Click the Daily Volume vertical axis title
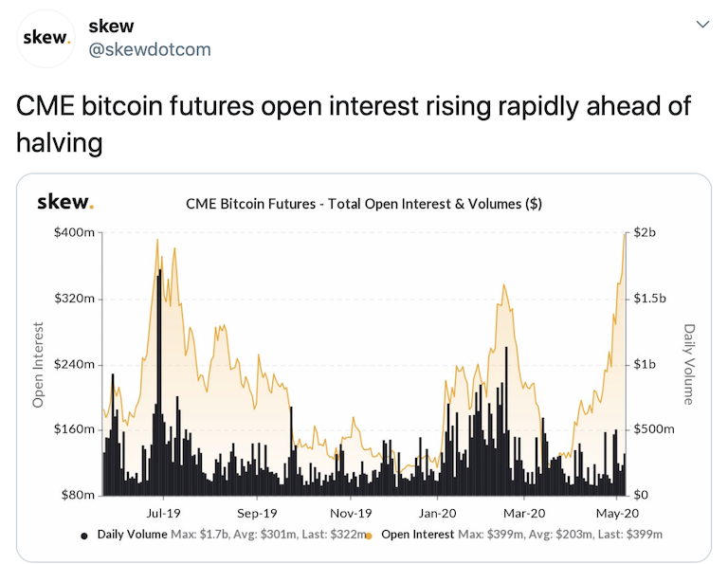The height and width of the screenshot is (564, 728). click(689, 364)
